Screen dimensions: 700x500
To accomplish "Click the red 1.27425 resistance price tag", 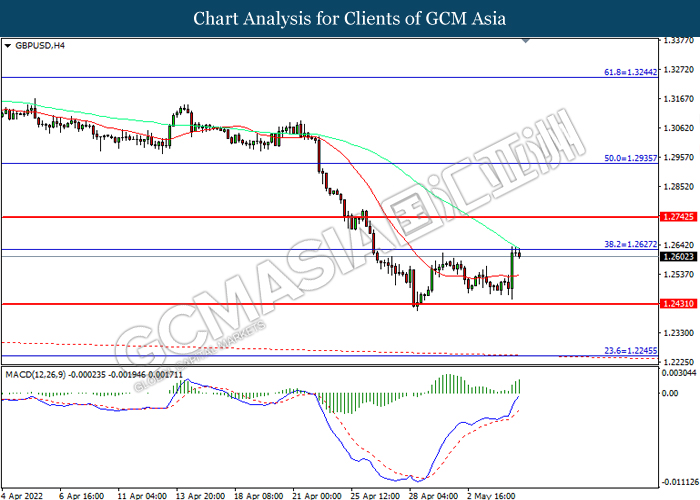I will [678, 217].
